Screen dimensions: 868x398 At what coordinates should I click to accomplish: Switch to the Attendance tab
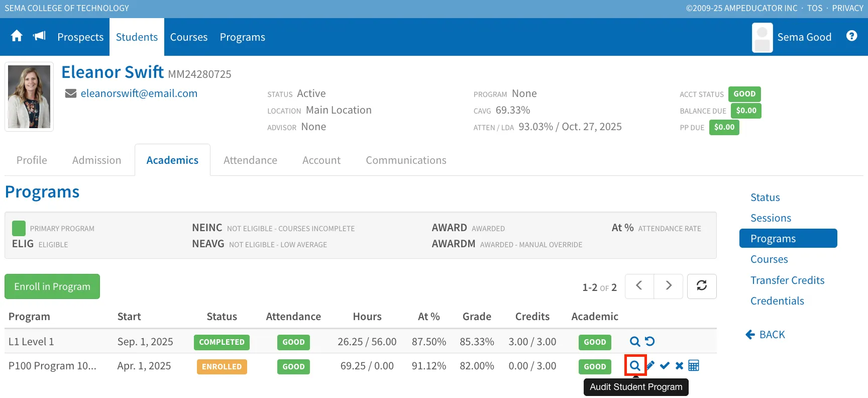(x=250, y=160)
